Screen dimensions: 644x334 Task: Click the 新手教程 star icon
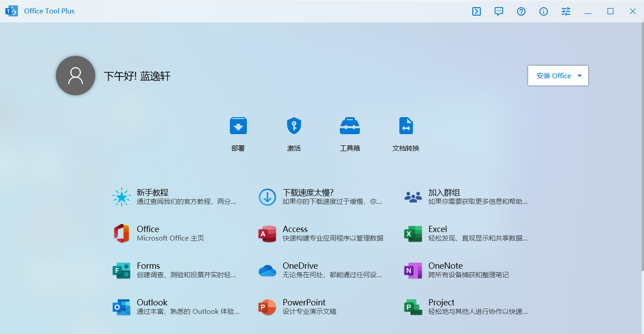(x=121, y=197)
